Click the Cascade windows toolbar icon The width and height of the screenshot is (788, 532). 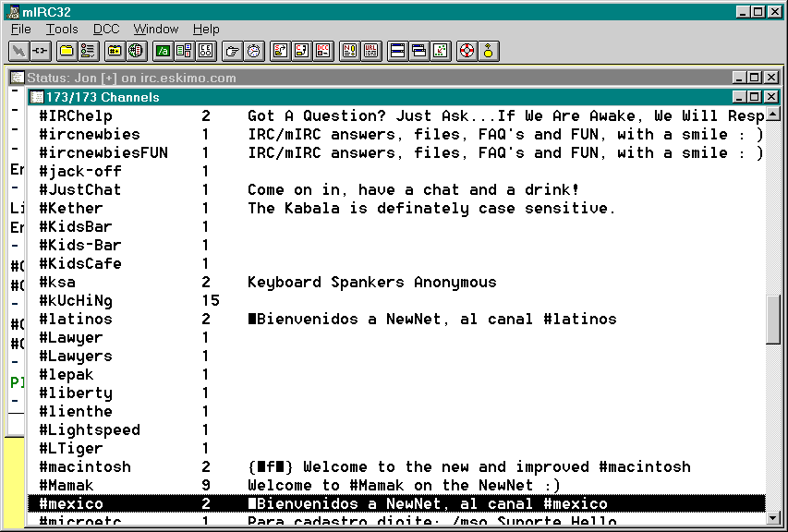419,51
